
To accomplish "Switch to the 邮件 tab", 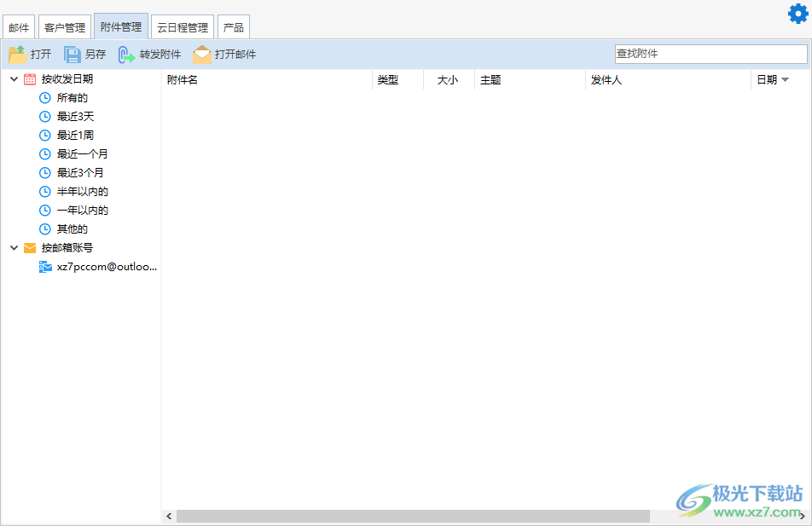I will point(19,26).
